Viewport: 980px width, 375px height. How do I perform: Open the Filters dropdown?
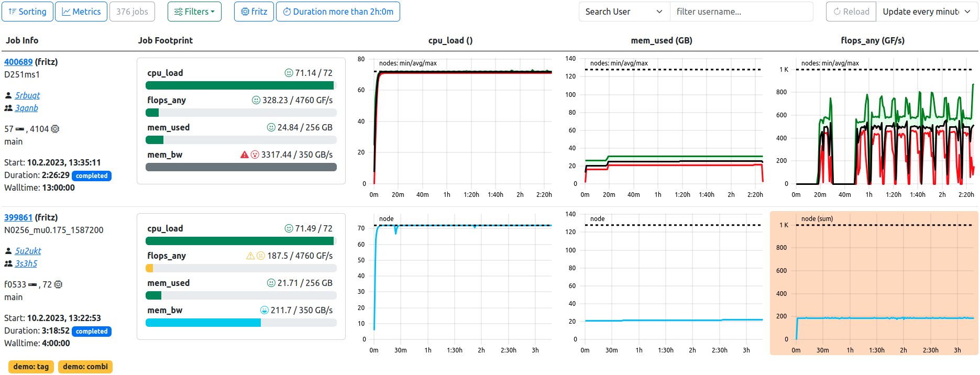(x=194, y=12)
